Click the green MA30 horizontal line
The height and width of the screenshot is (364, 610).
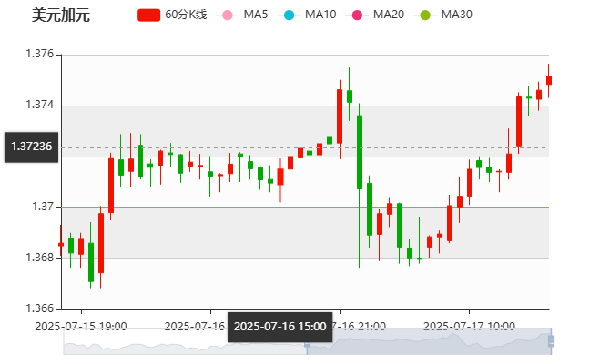pos(305,207)
